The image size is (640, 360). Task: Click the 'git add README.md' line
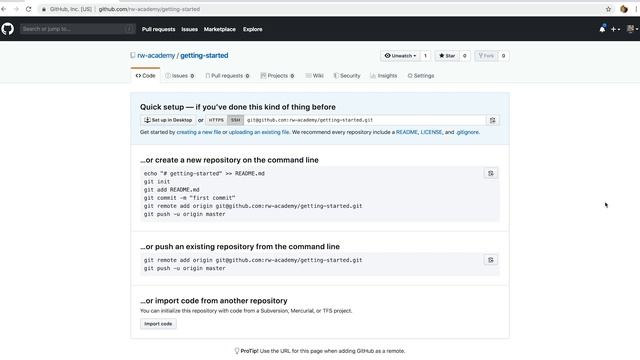click(x=171, y=190)
